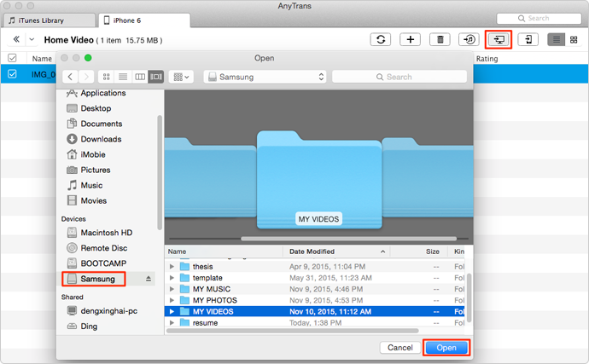Expand the MY MUSIC folder
This screenshot has height=364, width=589.
(x=172, y=289)
